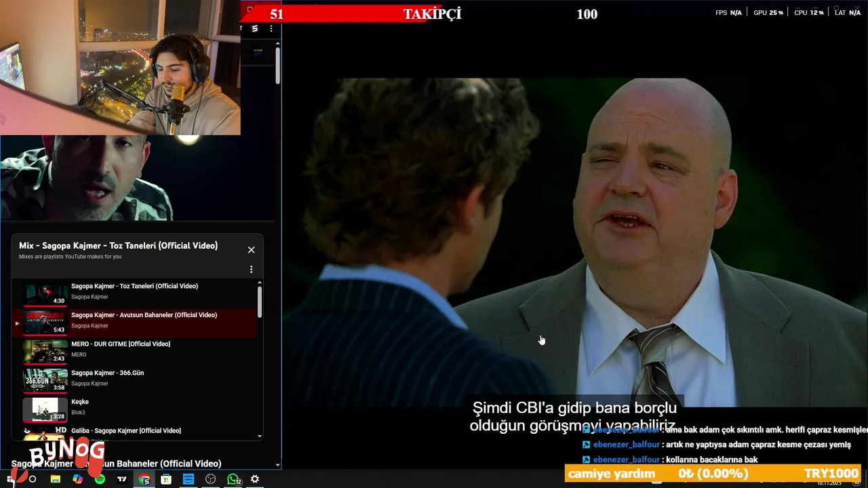The width and height of the screenshot is (868, 488).
Task: Click the S extension icon in the browser toolbar
Action: pyautogui.click(x=255, y=28)
